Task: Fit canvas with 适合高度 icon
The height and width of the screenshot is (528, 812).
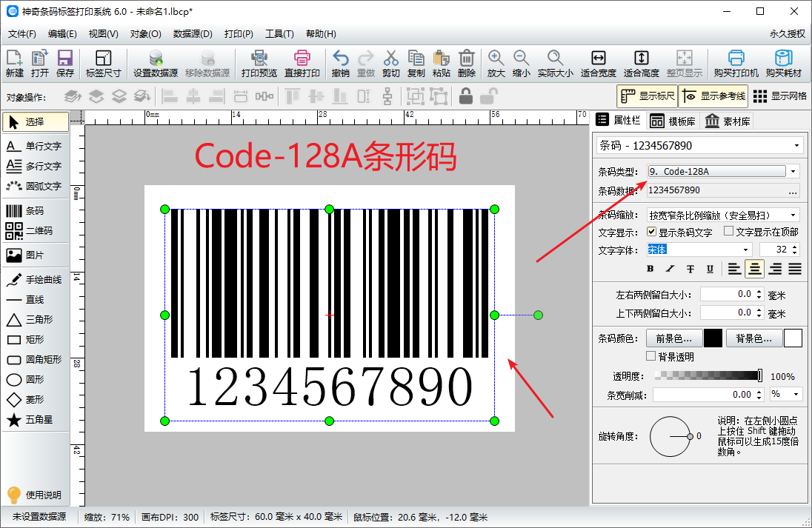Action: pos(641,63)
